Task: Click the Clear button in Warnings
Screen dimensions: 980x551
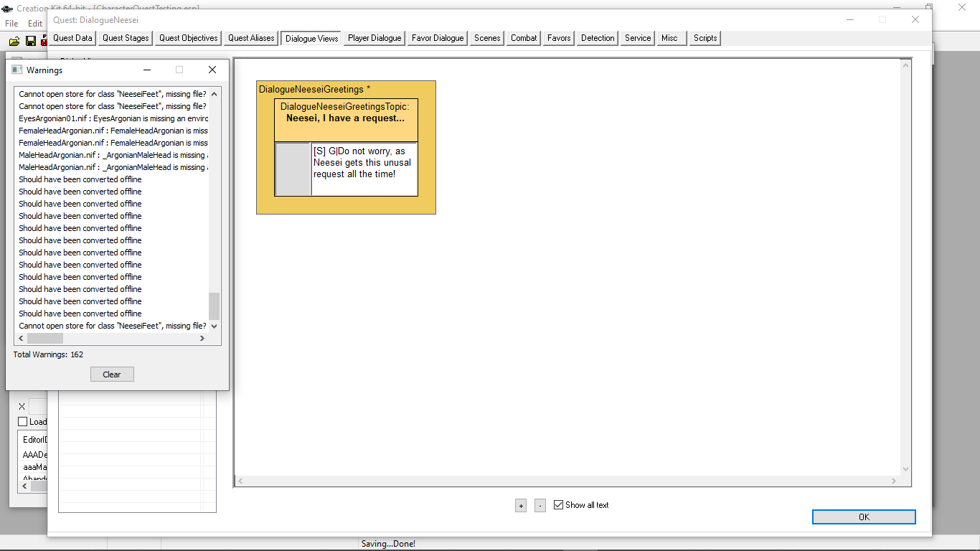Action: pos(112,375)
